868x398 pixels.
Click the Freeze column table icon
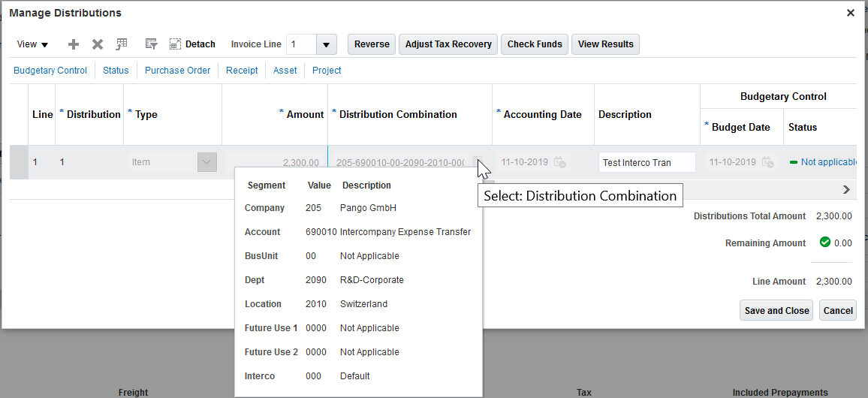tap(122, 44)
